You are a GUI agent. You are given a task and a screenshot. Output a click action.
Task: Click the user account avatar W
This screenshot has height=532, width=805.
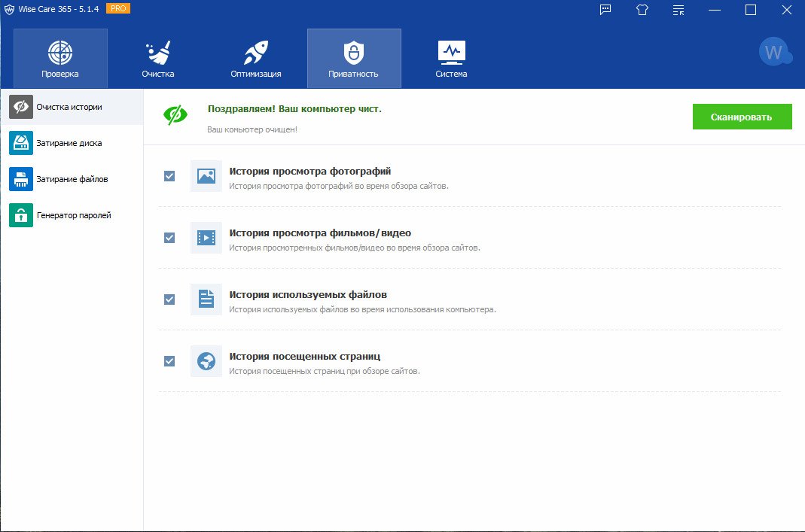[x=773, y=52]
